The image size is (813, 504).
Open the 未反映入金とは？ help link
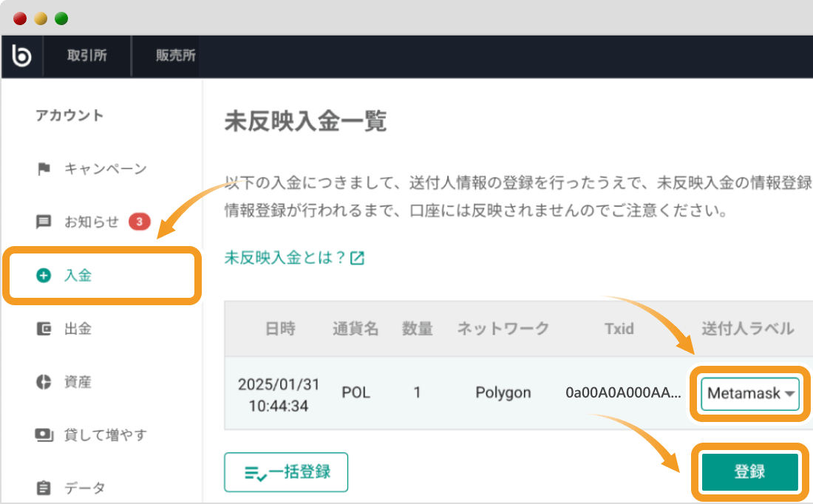tap(285, 258)
